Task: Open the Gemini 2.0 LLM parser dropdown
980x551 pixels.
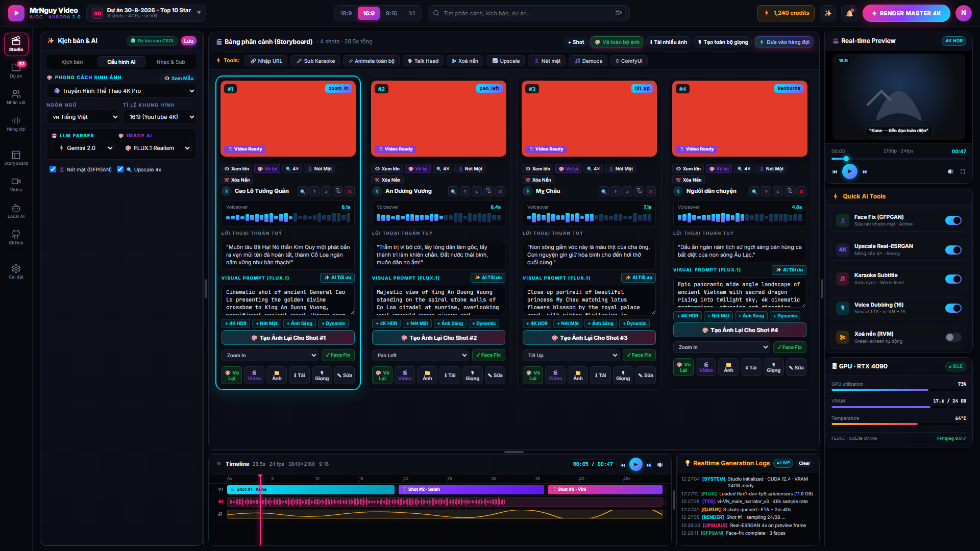Action: click(x=83, y=148)
